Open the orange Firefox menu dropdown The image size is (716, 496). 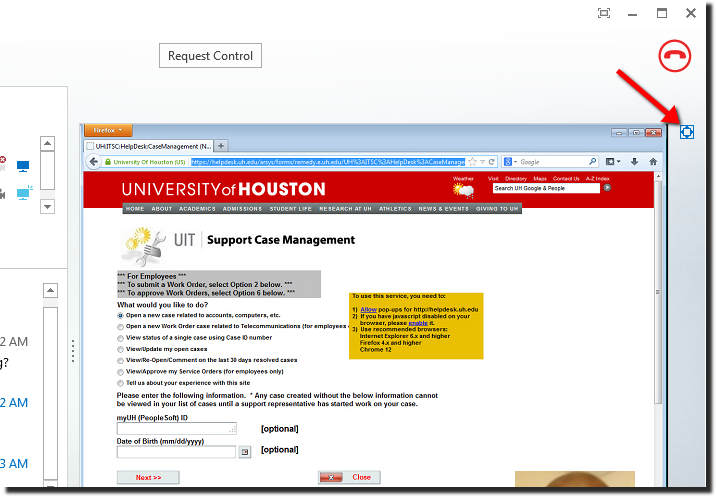pyautogui.click(x=108, y=130)
